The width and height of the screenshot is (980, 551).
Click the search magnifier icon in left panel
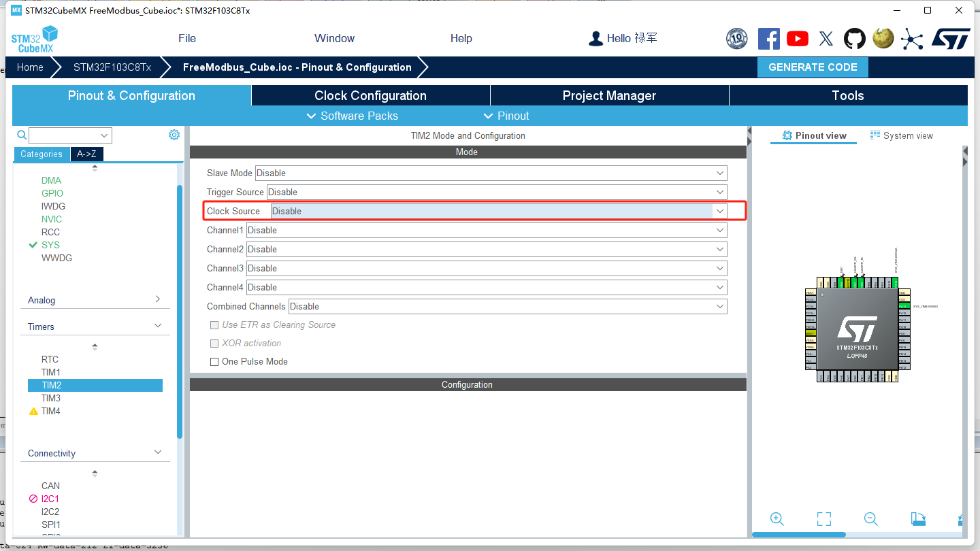coord(22,135)
